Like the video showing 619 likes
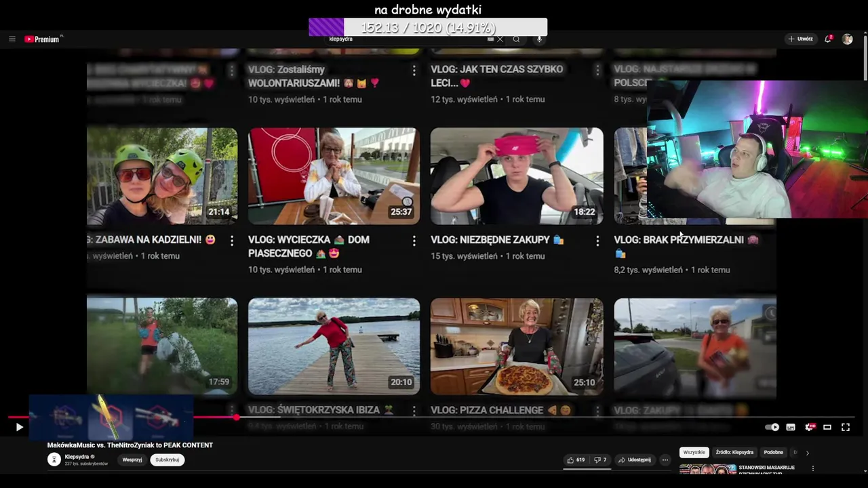Screen dimensions: 868x488 pyautogui.click(x=576, y=460)
